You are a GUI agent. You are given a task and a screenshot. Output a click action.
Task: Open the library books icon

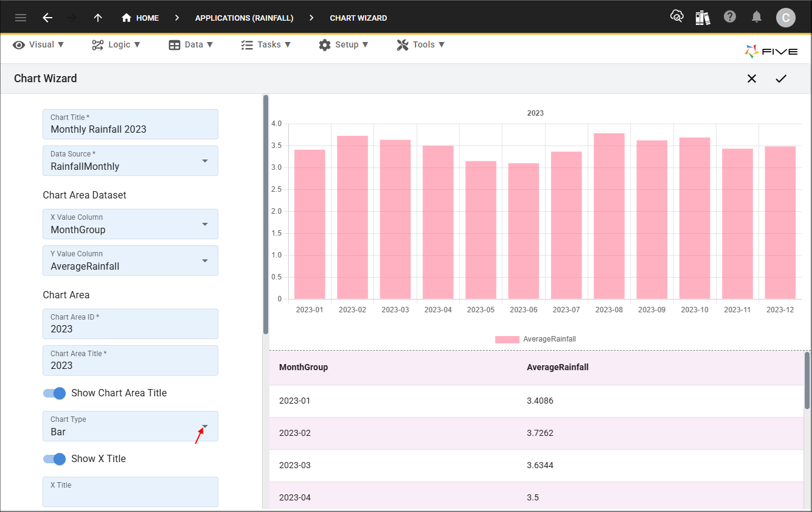coord(703,18)
